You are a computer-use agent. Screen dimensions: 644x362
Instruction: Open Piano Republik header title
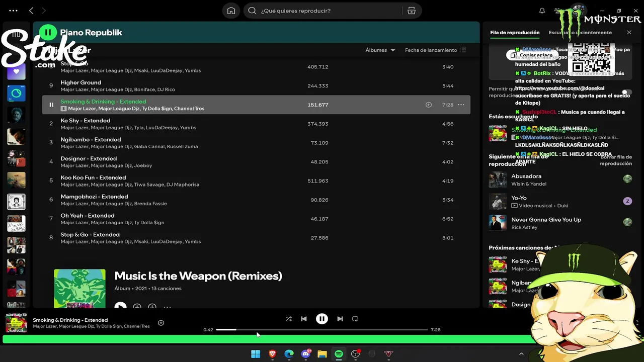tap(91, 33)
